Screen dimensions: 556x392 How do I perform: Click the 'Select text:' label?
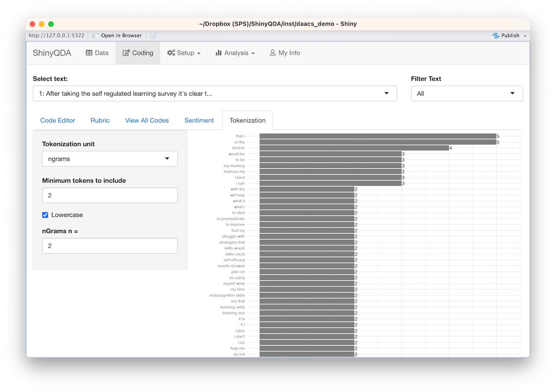(50, 79)
